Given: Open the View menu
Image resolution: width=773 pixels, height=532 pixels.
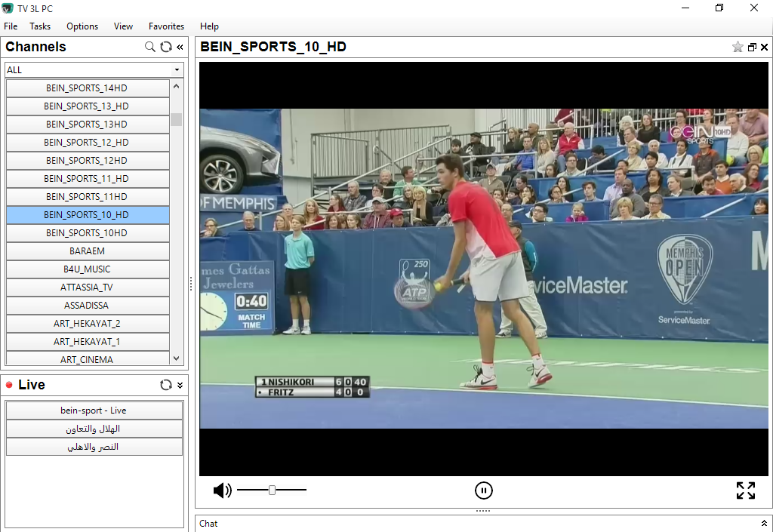Looking at the screenshot, I should tap(123, 26).
